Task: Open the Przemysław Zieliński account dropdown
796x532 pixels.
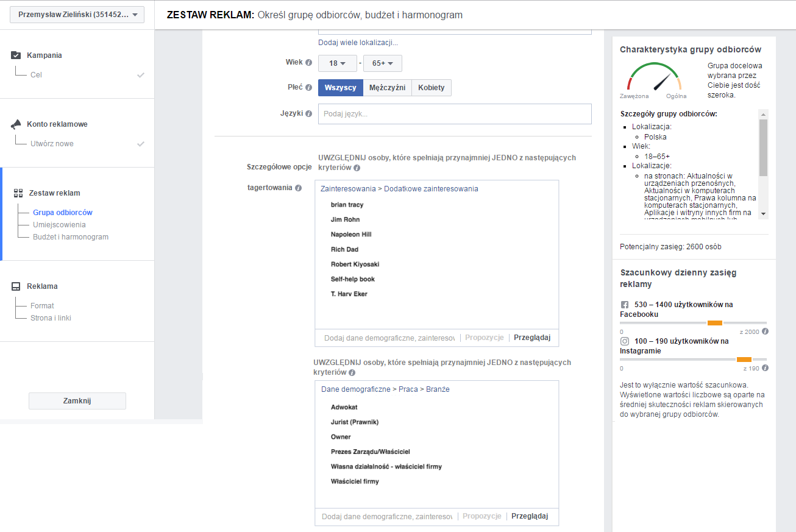Action: [x=77, y=14]
